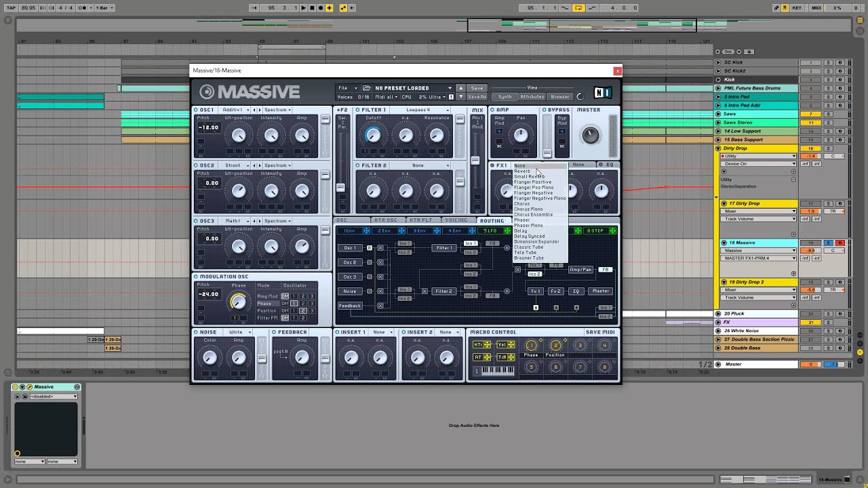Click the Filter 1 Cutoff knob
The image size is (868, 488).
coord(373,136)
